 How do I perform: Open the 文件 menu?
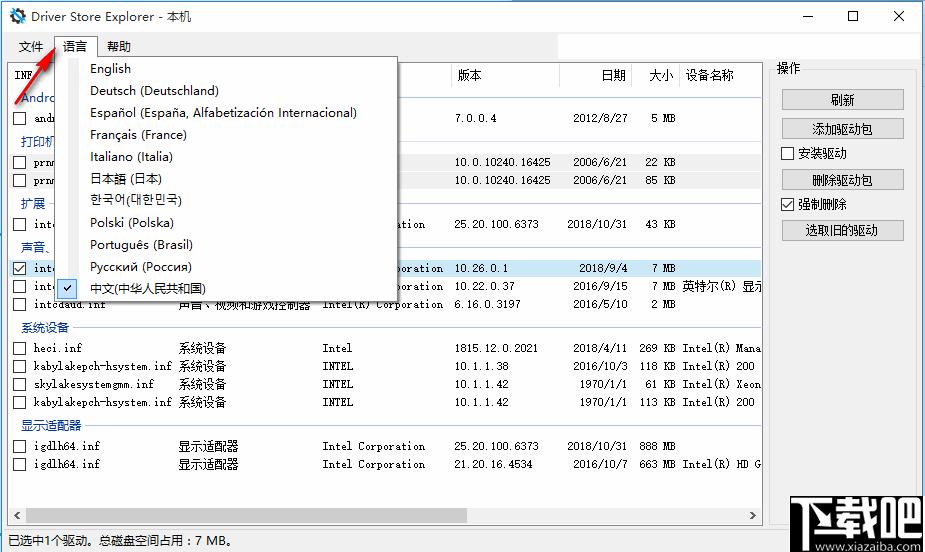31,47
